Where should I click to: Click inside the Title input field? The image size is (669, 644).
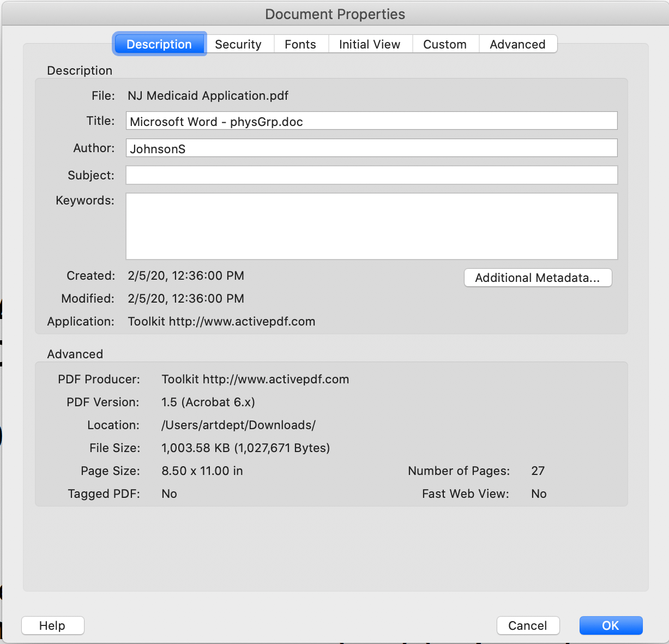pyautogui.click(x=371, y=121)
